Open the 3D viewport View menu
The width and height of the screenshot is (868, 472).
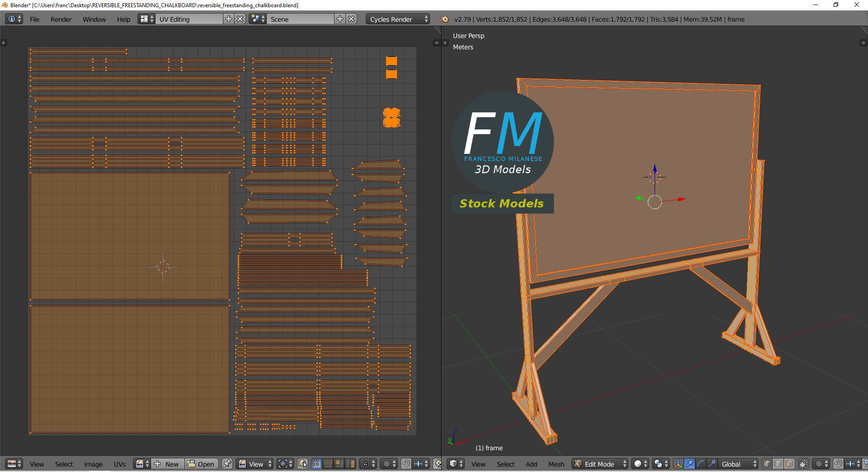tap(478, 464)
